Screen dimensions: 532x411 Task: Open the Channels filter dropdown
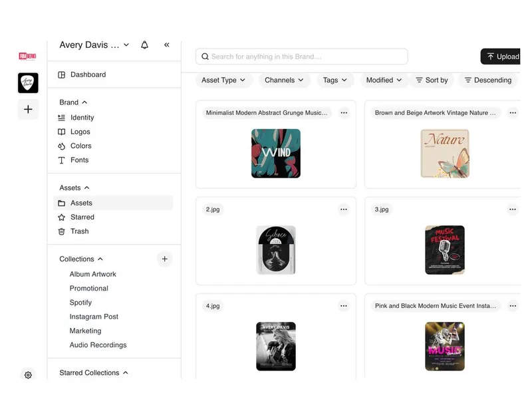pos(284,80)
